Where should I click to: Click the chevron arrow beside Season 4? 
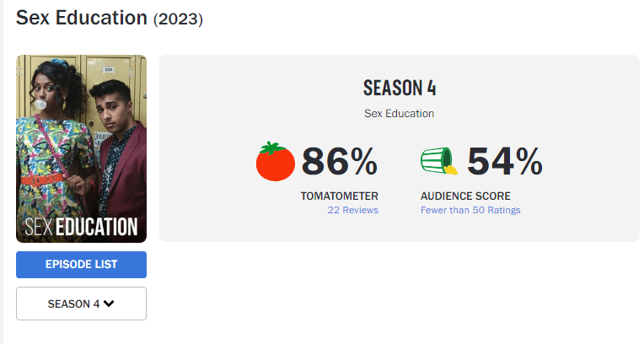tap(109, 304)
